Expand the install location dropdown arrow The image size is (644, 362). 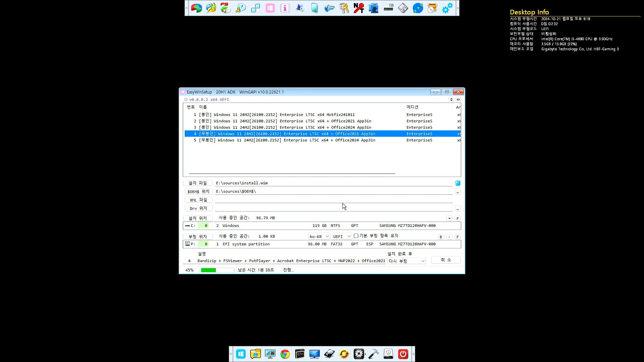click(449, 218)
